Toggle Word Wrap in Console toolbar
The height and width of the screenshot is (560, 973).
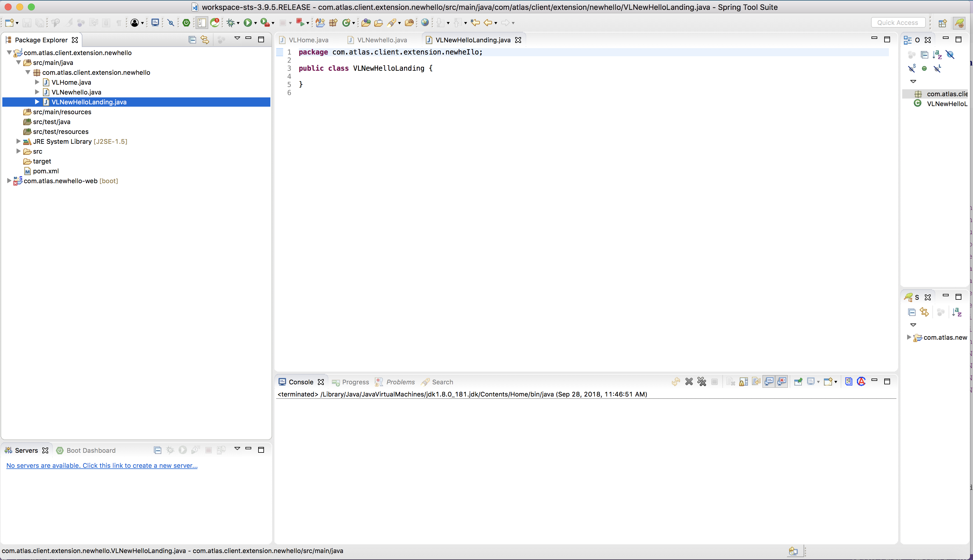coord(756,381)
